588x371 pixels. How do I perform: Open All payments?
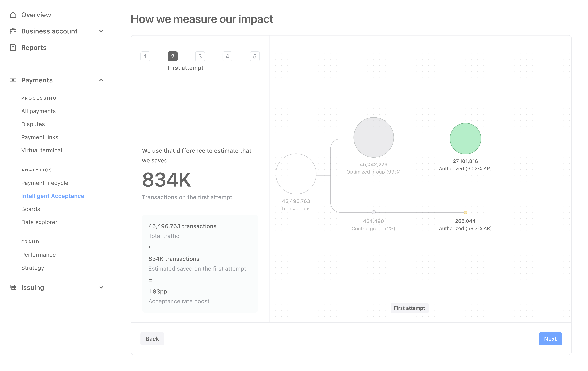[38, 111]
